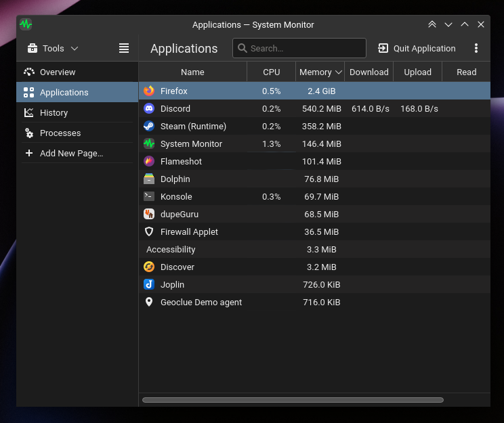This screenshot has width=504, height=423.
Task: Open the hamburger menu in sidebar
Action: pyautogui.click(x=124, y=48)
